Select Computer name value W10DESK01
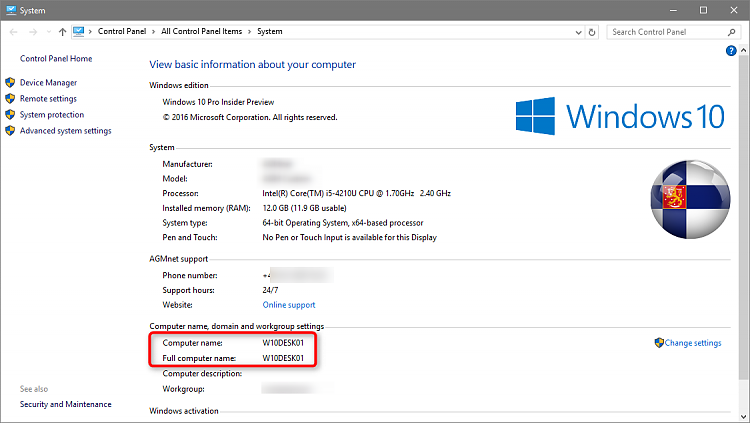The height and width of the screenshot is (423, 750). 283,343
